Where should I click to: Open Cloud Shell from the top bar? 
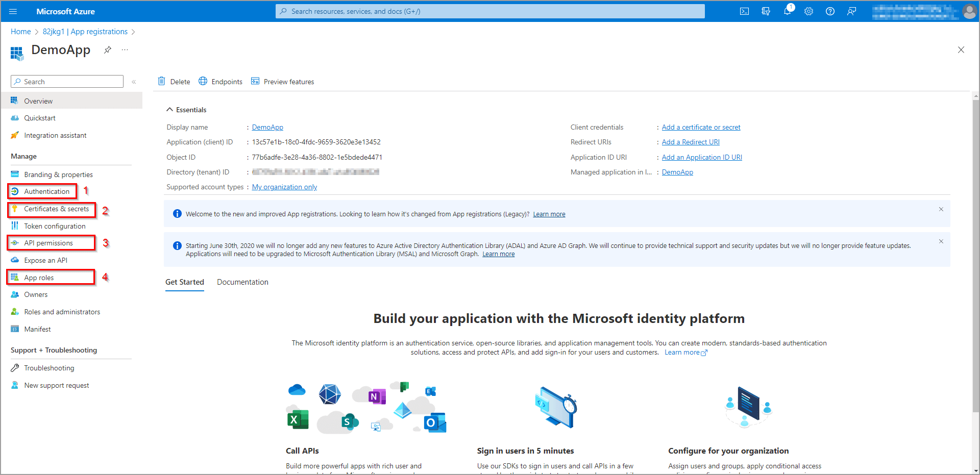pyautogui.click(x=744, y=11)
